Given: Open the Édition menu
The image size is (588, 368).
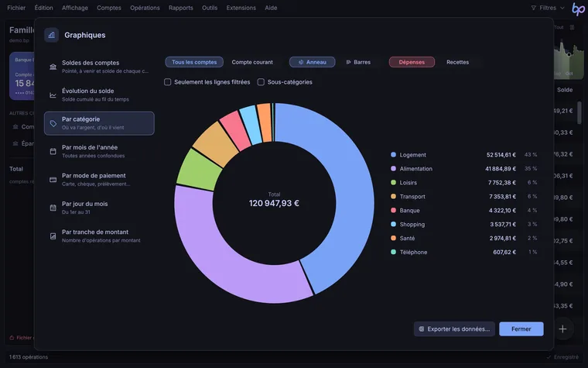Looking at the screenshot, I should tap(44, 8).
